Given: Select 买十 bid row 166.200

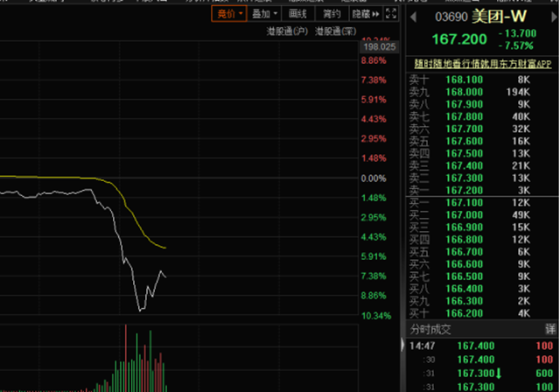Looking at the screenshot, I should [482, 313].
